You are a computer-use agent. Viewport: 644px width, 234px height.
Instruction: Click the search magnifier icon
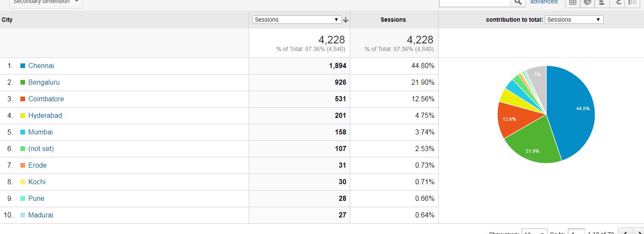pyautogui.click(x=517, y=2)
